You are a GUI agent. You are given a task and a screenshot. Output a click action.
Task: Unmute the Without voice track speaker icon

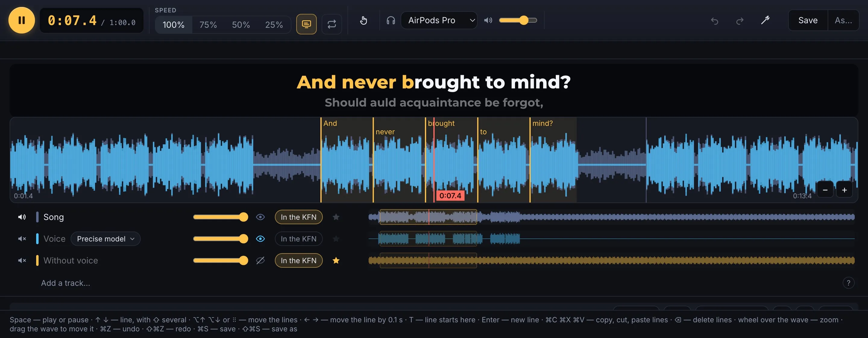(x=22, y=260)
